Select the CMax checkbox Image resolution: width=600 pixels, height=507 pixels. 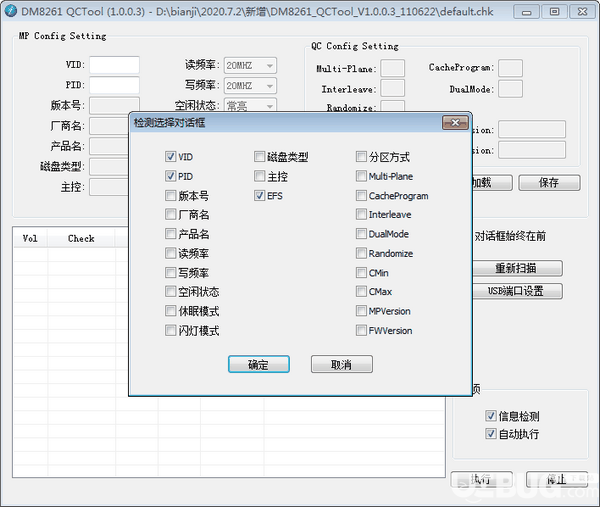(x=361, y=292)
